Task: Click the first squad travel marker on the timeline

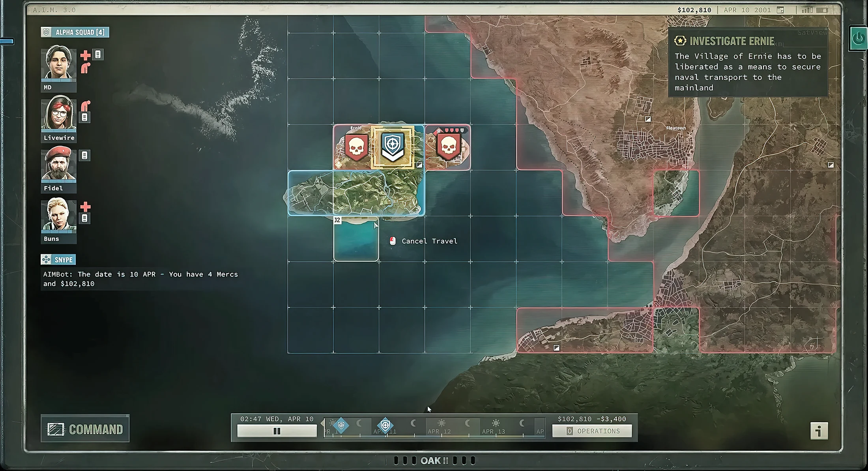Action: coord(341,426)
